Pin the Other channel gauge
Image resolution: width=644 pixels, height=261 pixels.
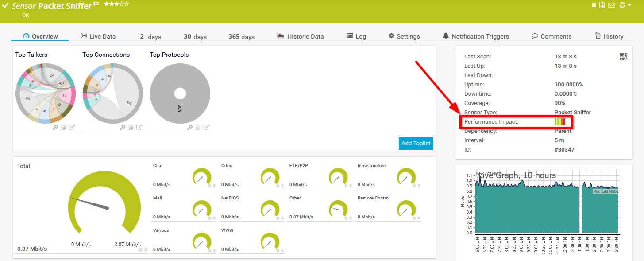coord(350,218)
